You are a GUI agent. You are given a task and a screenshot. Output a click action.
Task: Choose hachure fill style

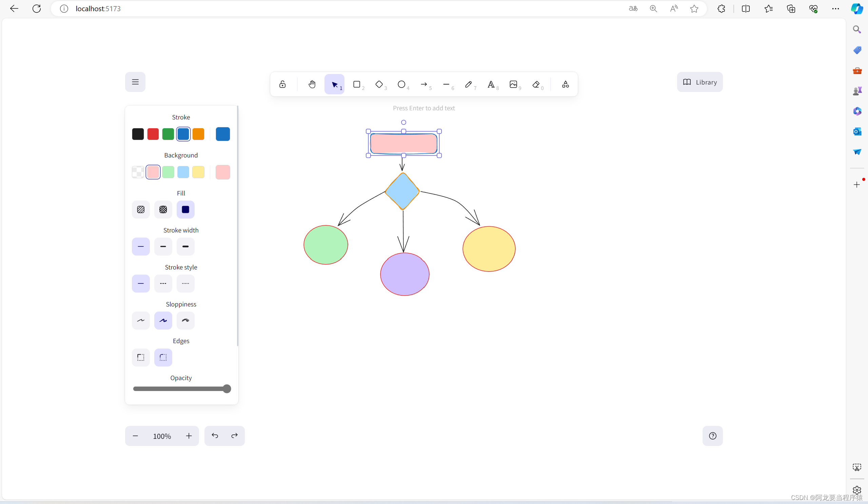click(x=141, y=210)
